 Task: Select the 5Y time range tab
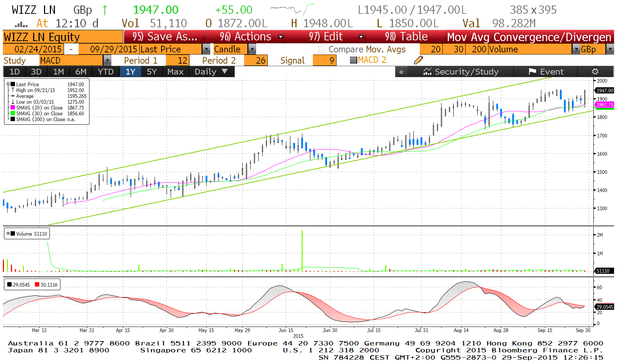click(x=151, y=72)
